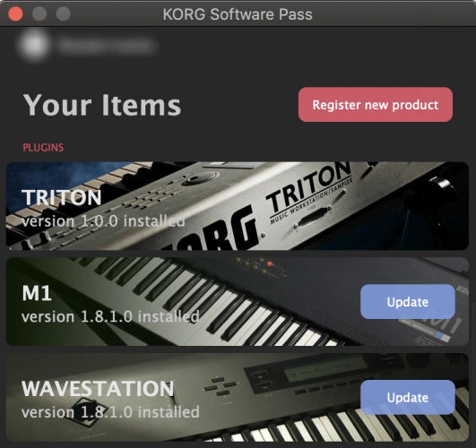
Task: Click the TRITON title text
Action: click(x=61, y=197)
